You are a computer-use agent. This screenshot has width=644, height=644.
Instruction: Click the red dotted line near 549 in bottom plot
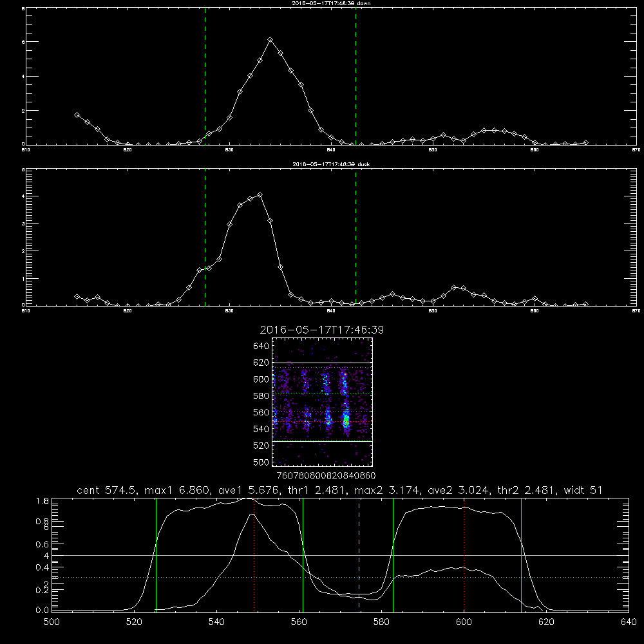tap(254, 554)
